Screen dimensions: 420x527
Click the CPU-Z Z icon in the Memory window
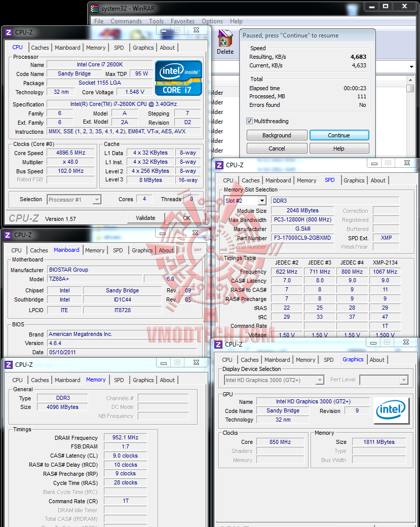(9, 365)
